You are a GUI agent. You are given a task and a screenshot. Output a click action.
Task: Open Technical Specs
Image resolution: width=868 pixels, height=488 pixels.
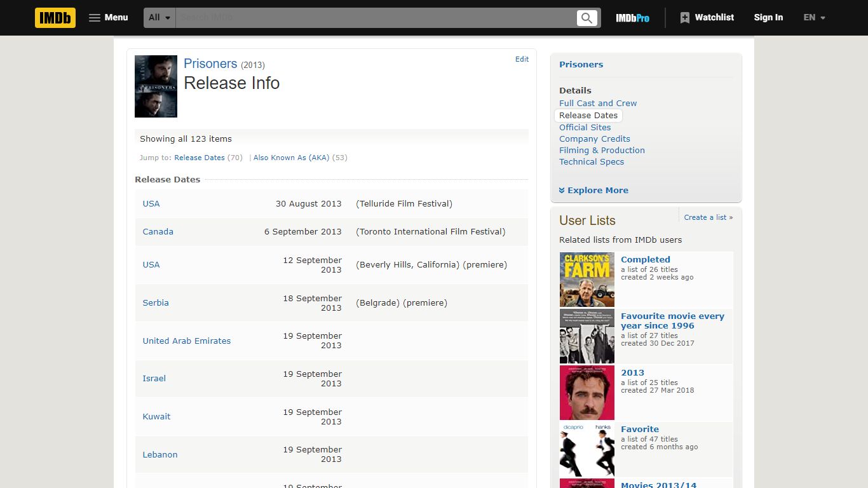[592, 162]
